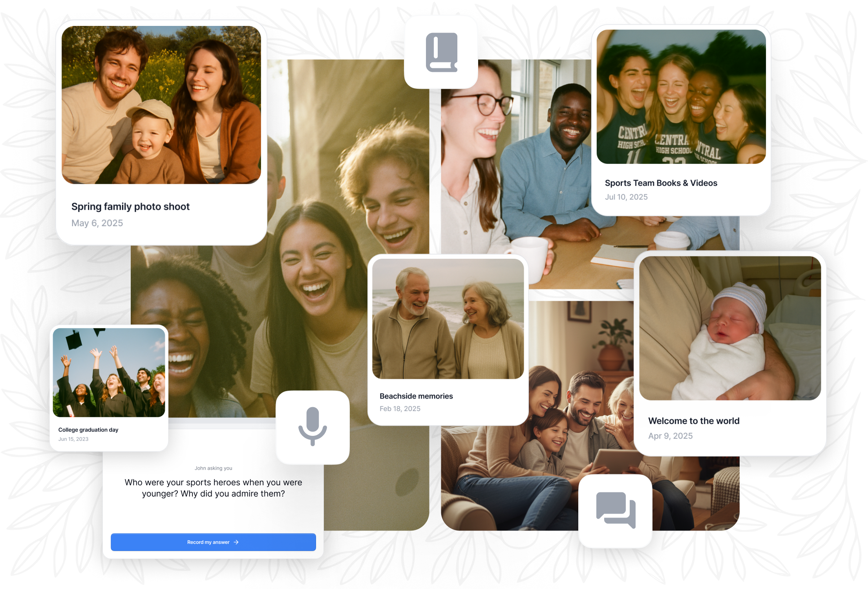Click the sports heroes question text
This screenshot has height=589, width=868.
pyautogui.click(x=213, y=488)
